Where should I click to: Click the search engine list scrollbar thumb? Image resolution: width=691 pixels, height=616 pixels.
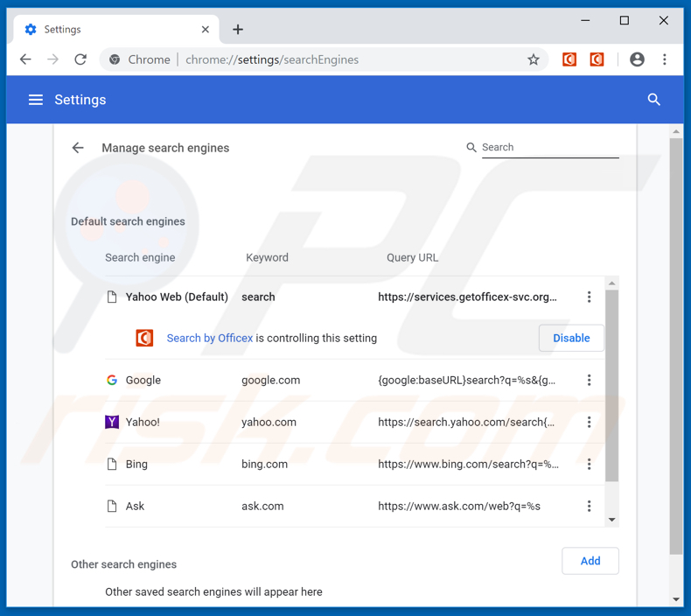click(x=611, y=385)
